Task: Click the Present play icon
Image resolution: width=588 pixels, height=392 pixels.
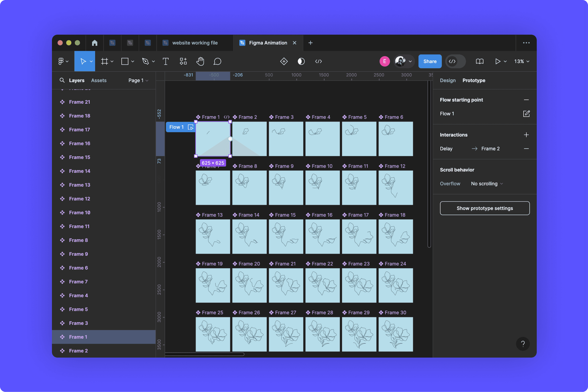Action: [x=498, y=61]
